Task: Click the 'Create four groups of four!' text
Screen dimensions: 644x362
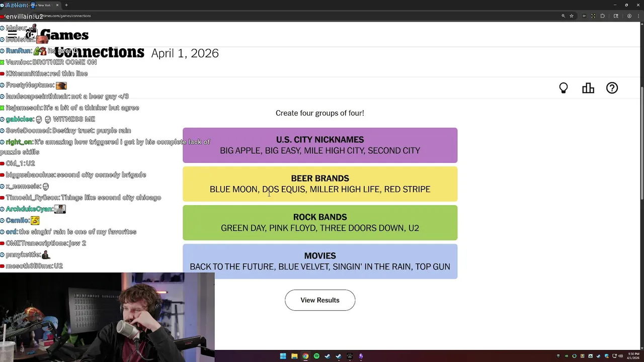Action: point(320,113)
